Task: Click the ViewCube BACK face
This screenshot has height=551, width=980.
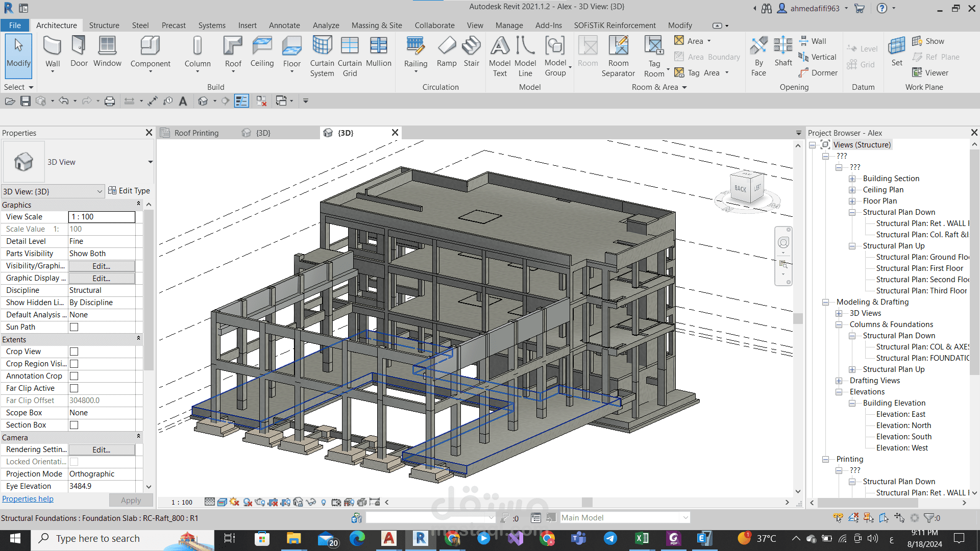Action: coord(741,189)
